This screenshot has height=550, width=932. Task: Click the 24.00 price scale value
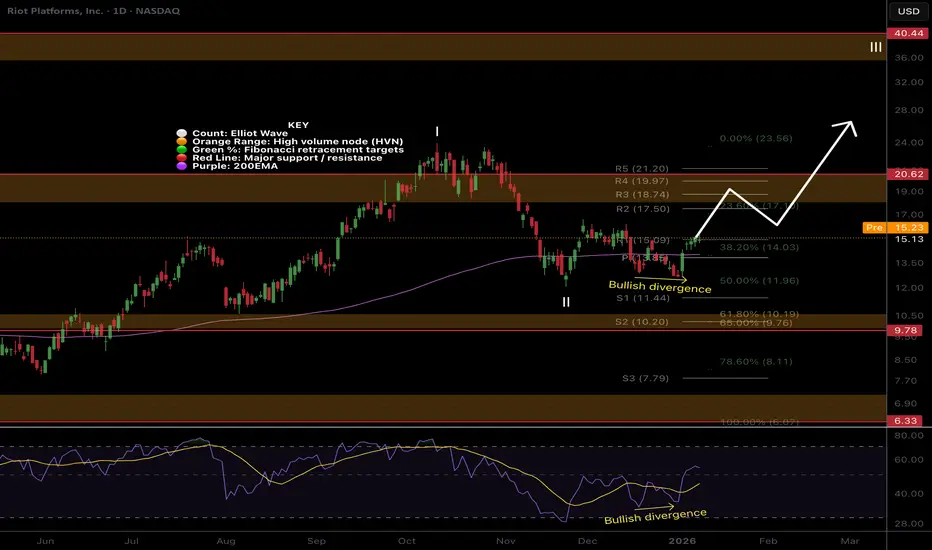coord(909,143)
